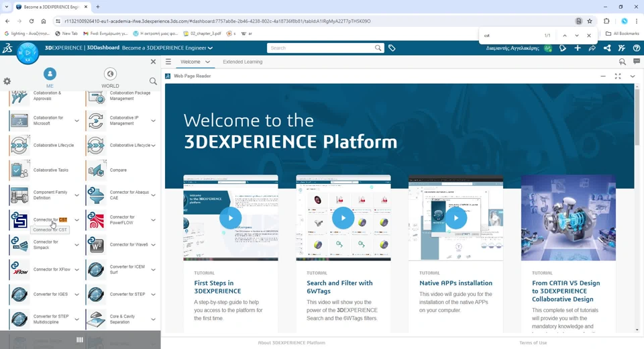Open the dashboard tab list hamburger menu
Image resolution: width=644 pixels, height=349 pixels.
168,62
